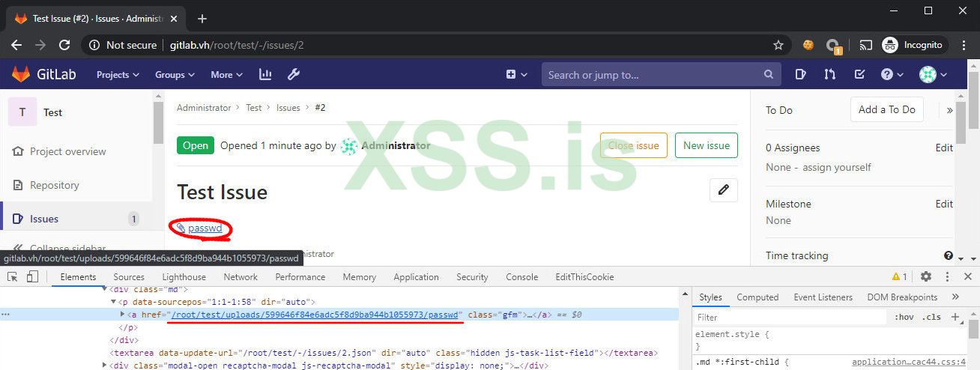Open the Chrome three-dot menu
980x370 pixels.
(964, 45)
